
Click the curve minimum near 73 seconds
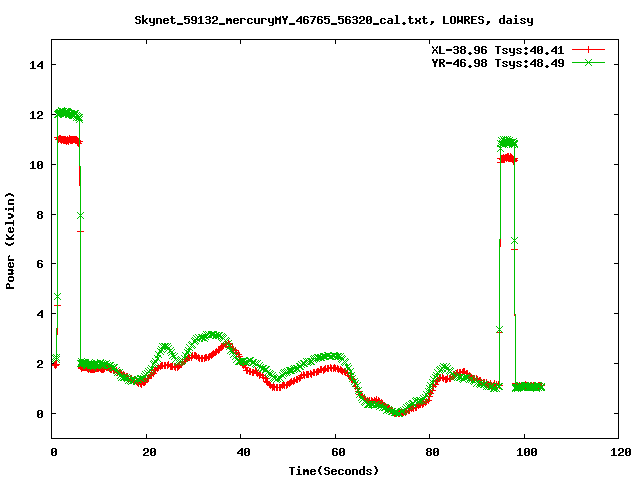pyautogui.click(x=398, y=412)
